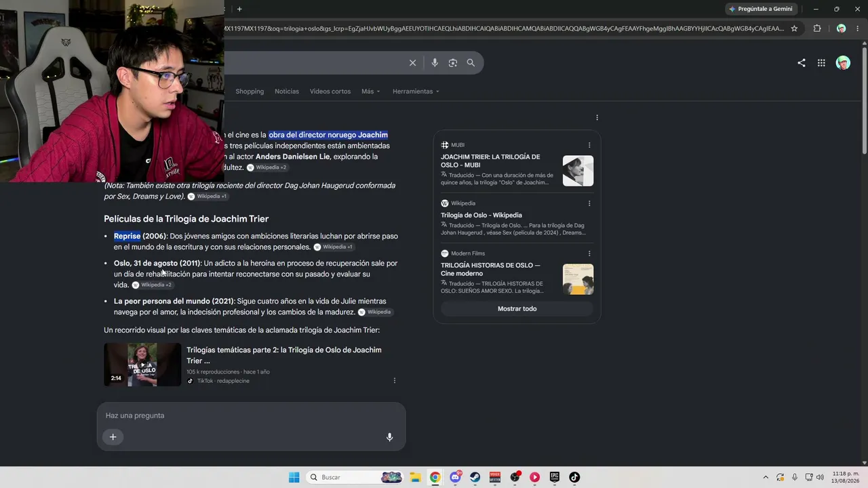Switch to the Shopping results tab
The height and width of the screenshot is (488, 868).
(250, 91)
